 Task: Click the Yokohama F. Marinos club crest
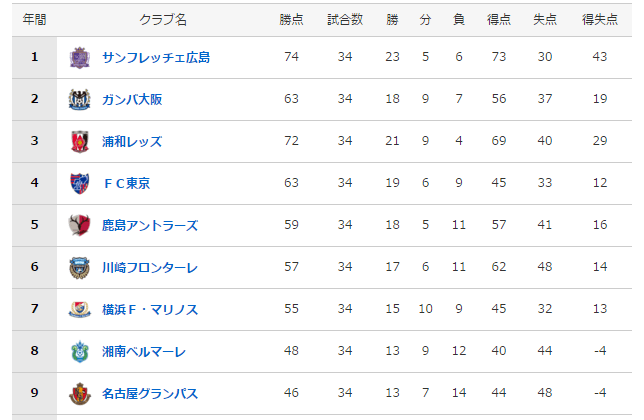(x=79, y=310)
